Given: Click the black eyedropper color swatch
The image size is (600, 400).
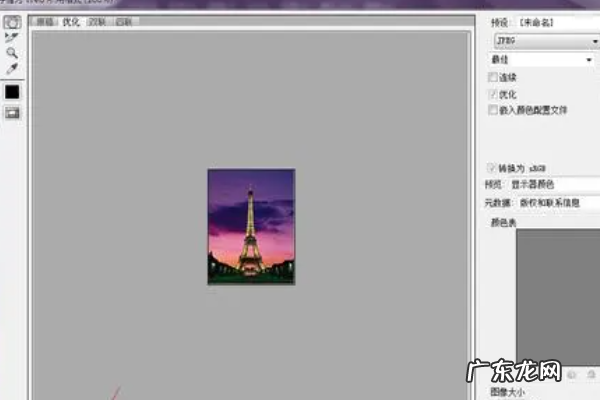Looking at the screenshot, I should pyautogui.click(x=12, y=92).
